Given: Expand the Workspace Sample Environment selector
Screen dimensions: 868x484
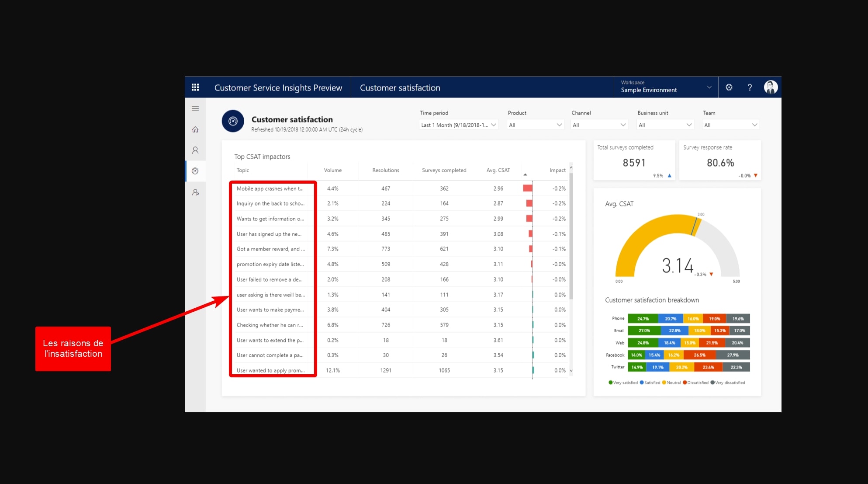Looking at the screenshot, I should 665,87.
